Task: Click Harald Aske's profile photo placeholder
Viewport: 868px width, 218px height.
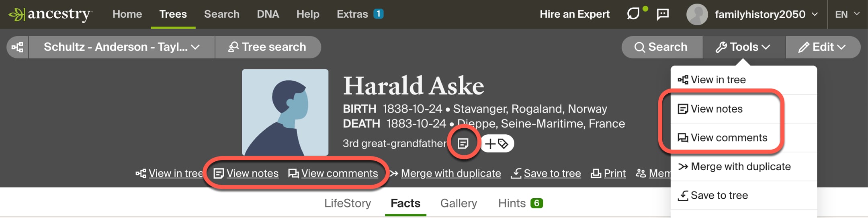Action: coord(285,112)
